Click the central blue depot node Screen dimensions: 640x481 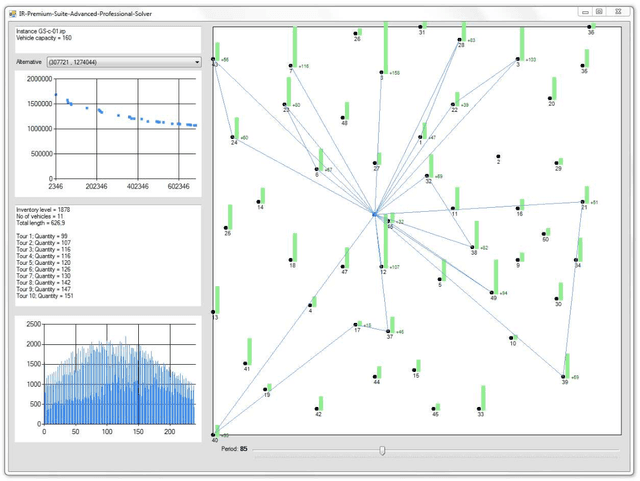[374, 214]
